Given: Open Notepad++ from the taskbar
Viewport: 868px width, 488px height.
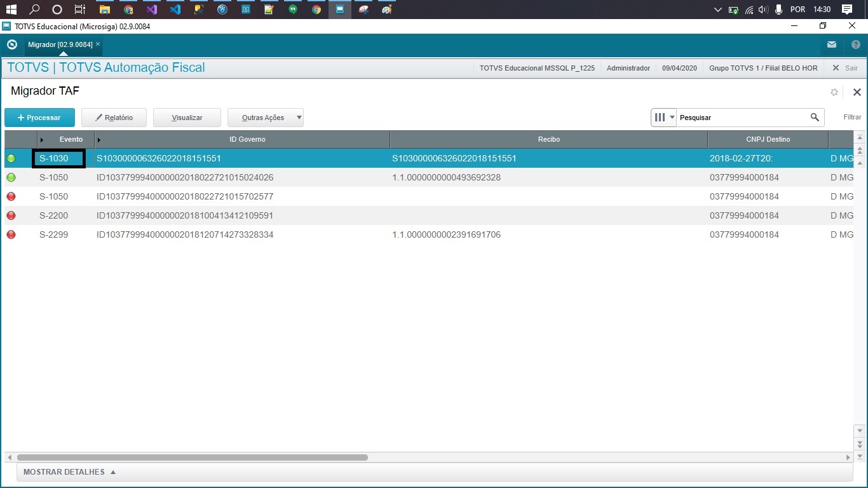Looking at the screenshot, I should 269,10.
